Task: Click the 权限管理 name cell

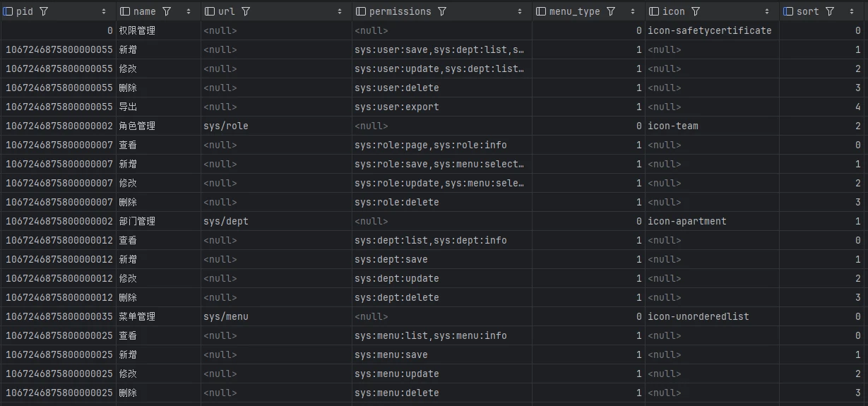Action: [x=137, y=30]
